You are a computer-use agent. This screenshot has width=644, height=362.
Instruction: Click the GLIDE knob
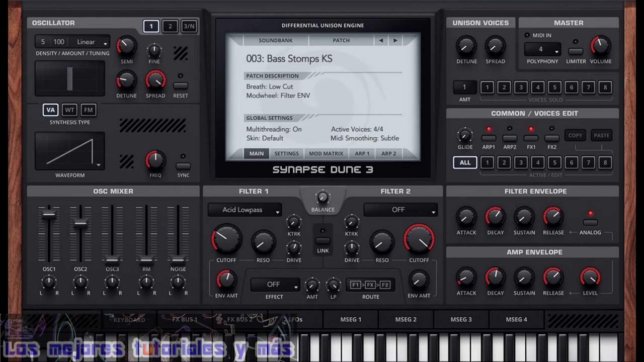click(465, 135)
